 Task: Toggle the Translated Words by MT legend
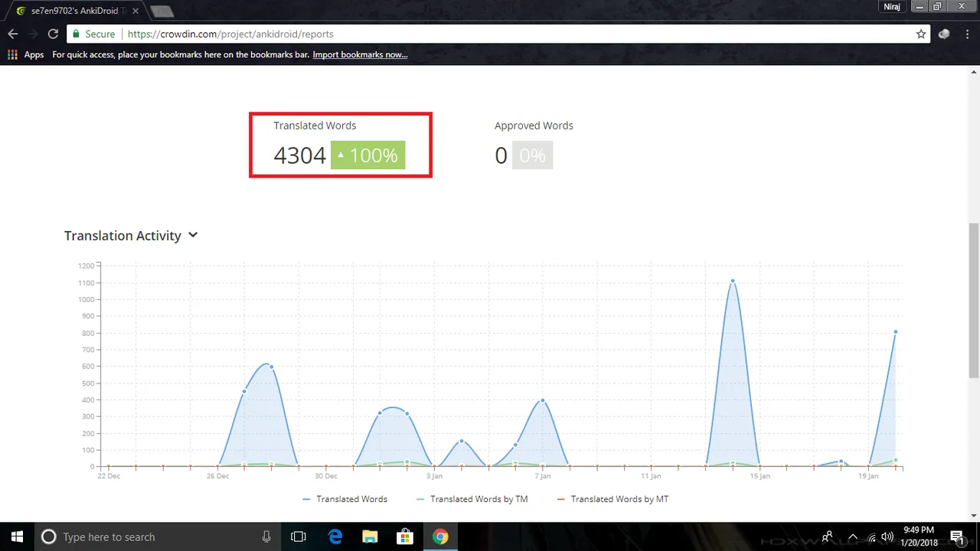pos(612,499)
